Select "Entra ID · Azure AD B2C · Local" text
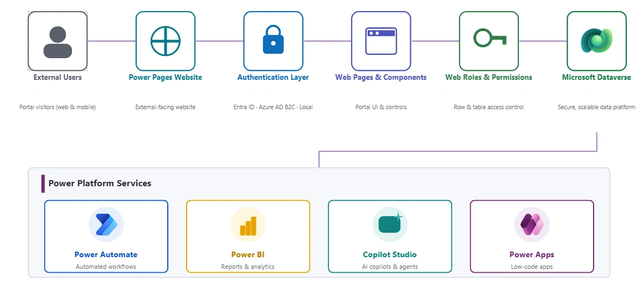 click(273, 108)
